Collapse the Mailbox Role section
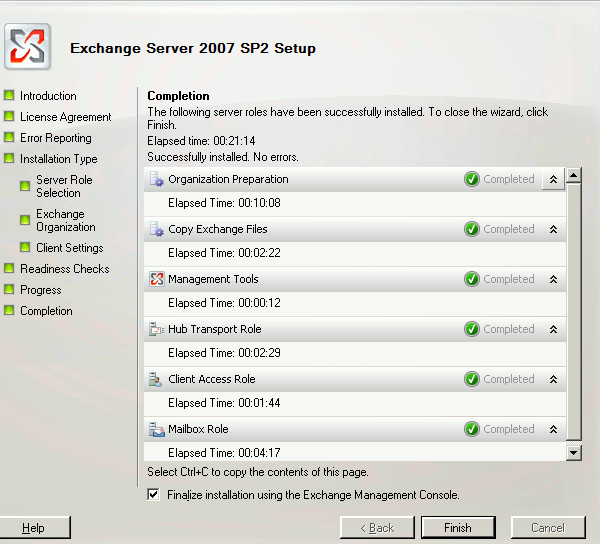Image resolution: width=600 pixels, height=544 pixels. point(553,429)
